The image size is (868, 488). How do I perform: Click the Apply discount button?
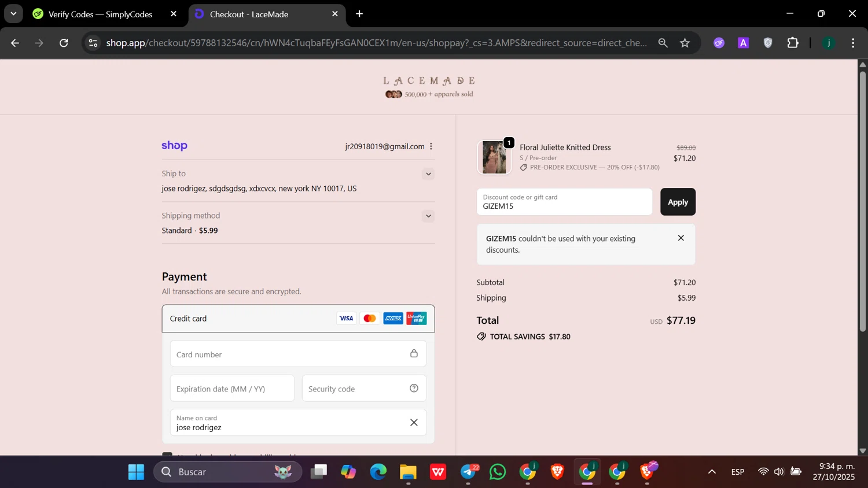click(678, 202)
